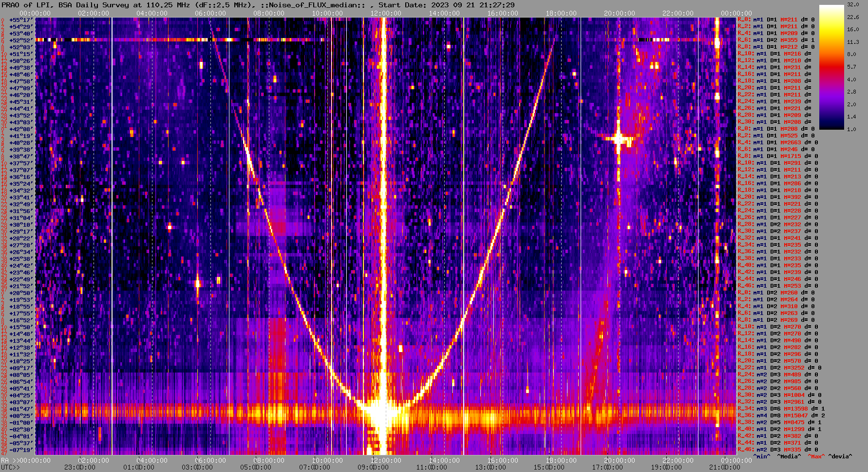868x472 pixels.
Task: Click the 21:00:00 UTC tick label
Action: [x=724, y=467]
